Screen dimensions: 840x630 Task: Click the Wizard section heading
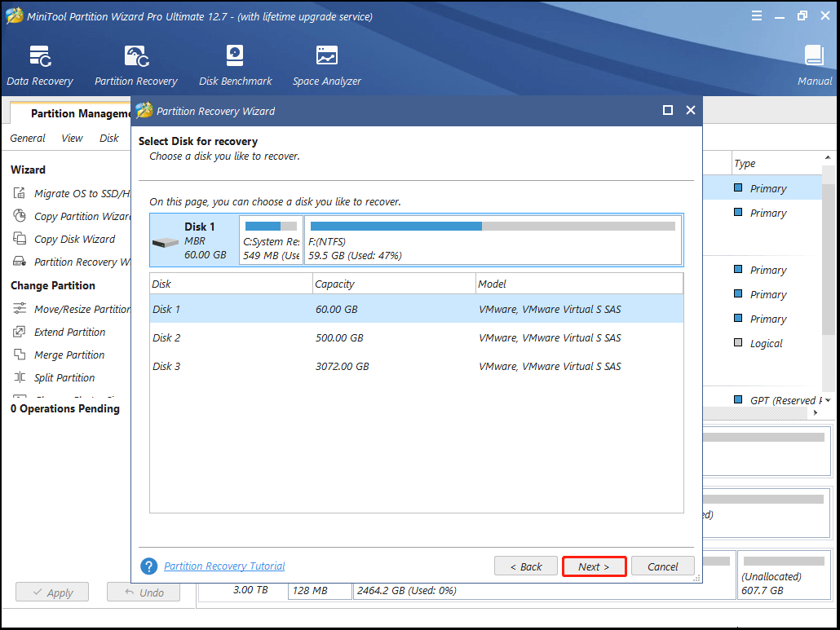28,170
